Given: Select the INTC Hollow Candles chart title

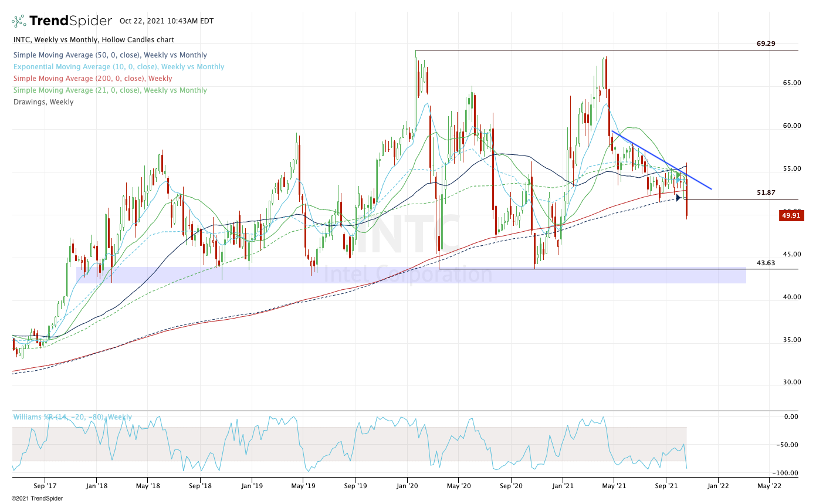Looking at the screenshot, I should (93, 40).
